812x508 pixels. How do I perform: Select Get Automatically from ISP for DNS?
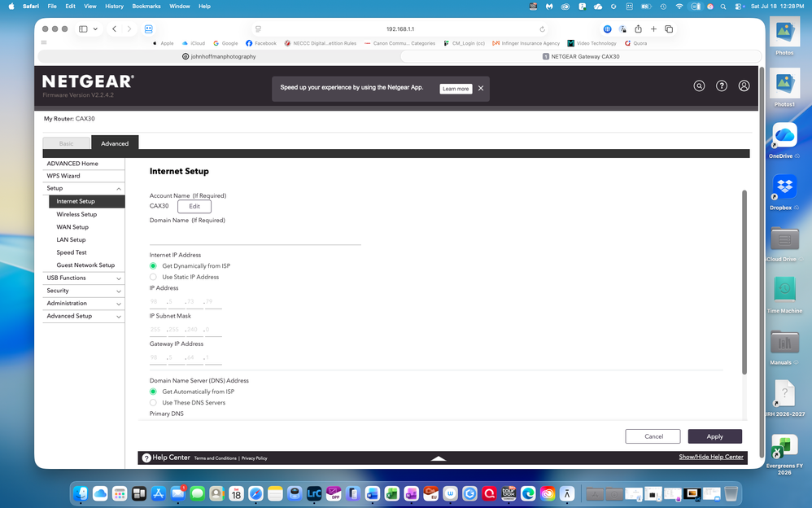click(153, 392)
